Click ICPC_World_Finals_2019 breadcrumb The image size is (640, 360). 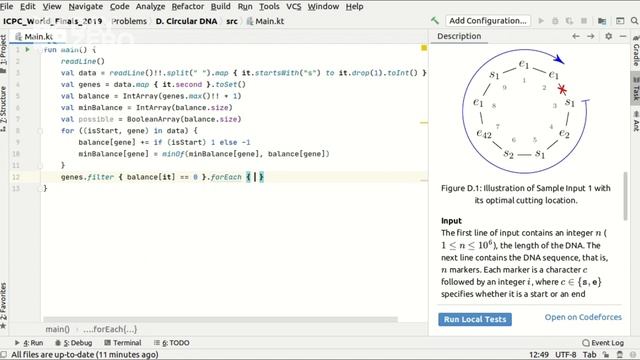point(53,21)
